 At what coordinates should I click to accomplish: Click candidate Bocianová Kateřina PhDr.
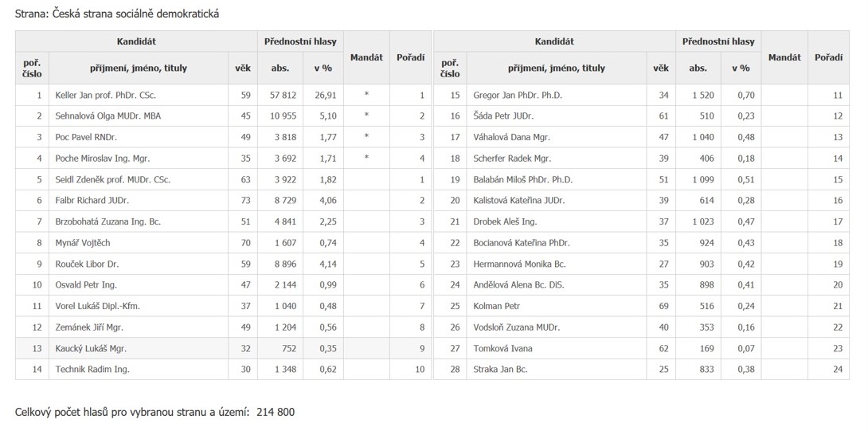[x=521, y=242]
